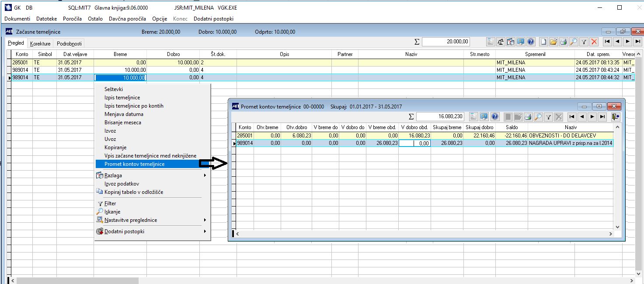Click the balance scale icon in Začasne temeljnice toolbar
The width and height of the screenshot is (644, 284).
pos(501,42)
